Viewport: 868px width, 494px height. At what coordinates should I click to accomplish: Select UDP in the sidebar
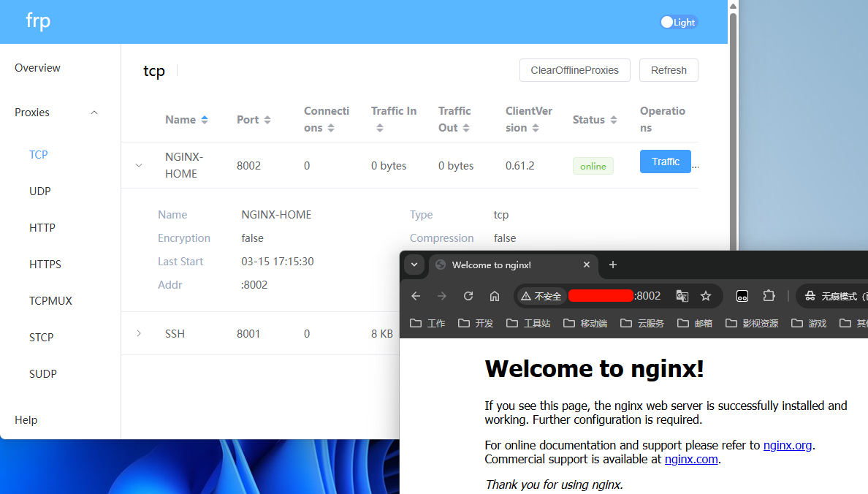pos(40,191)
